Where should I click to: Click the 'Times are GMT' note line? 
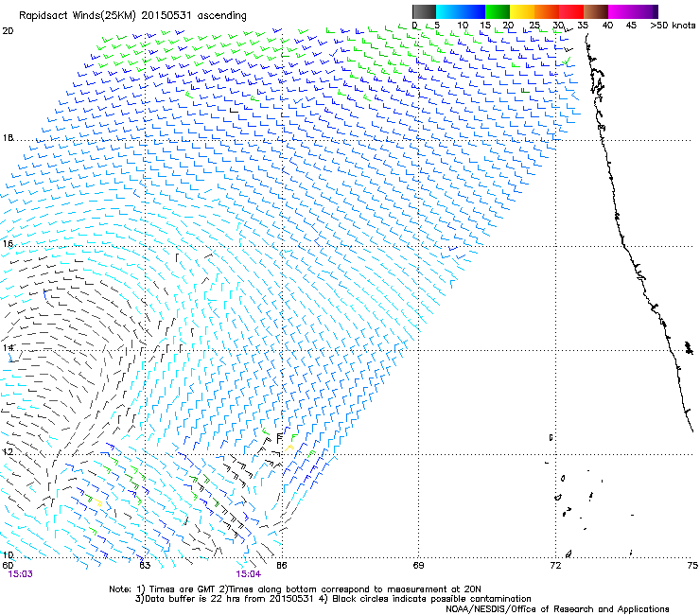[x=294, y=589]
